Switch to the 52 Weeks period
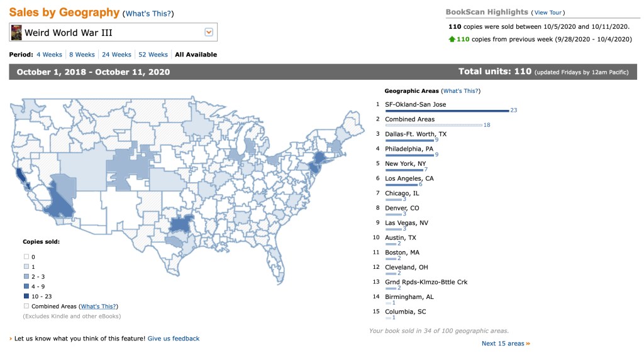 click(153, 55)
